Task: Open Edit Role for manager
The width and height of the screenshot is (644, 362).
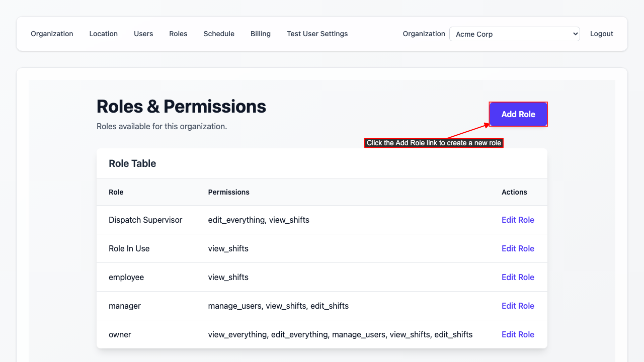Action: click(518, 306)
